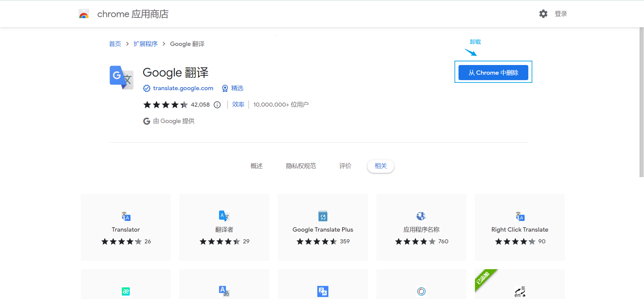This screenshot has height=299, width=644.
Task: Click the Google G logo beside 由 Google 提供
Action: [x=147, y=121]
